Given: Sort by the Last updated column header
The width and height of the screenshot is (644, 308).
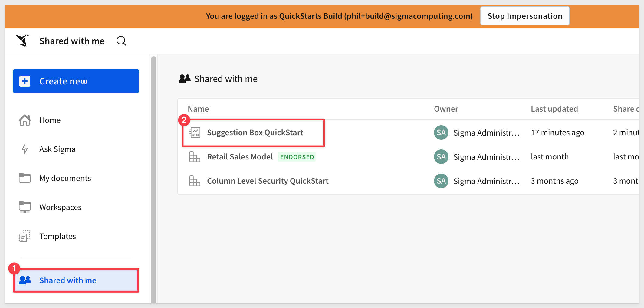Looking at the screenshot, I should point(554,109).
